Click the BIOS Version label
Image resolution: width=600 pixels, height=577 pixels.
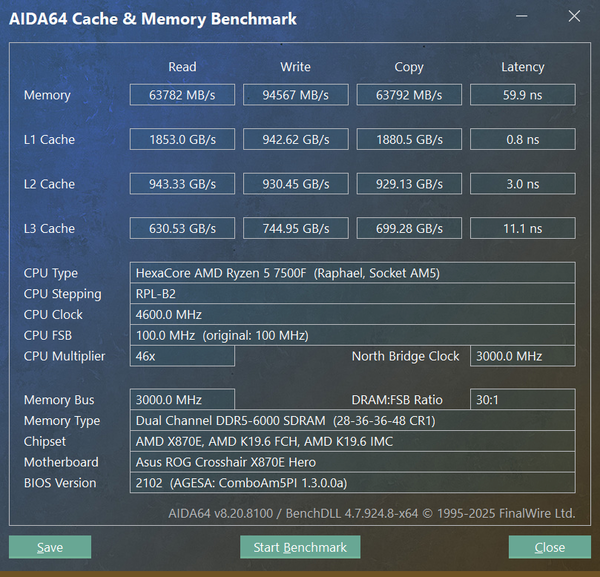60,483
